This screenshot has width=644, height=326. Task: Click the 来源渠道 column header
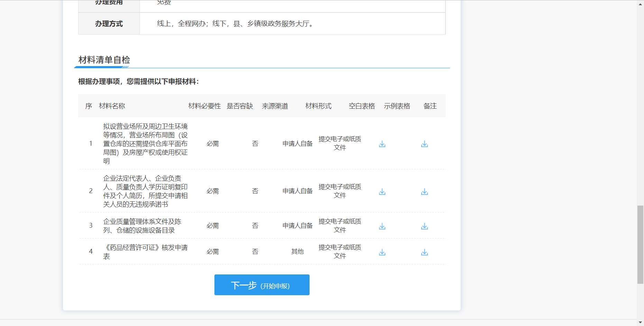pyautogui.click(x=275, y=106)
